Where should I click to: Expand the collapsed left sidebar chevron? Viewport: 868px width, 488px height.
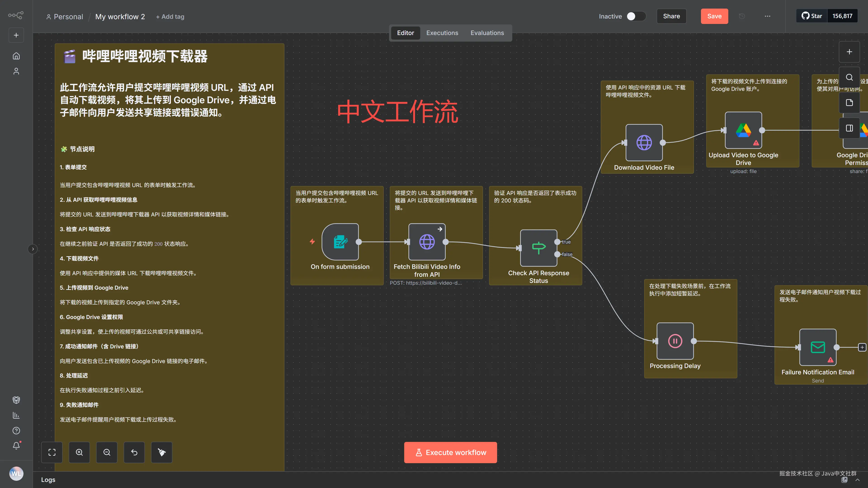33,249
